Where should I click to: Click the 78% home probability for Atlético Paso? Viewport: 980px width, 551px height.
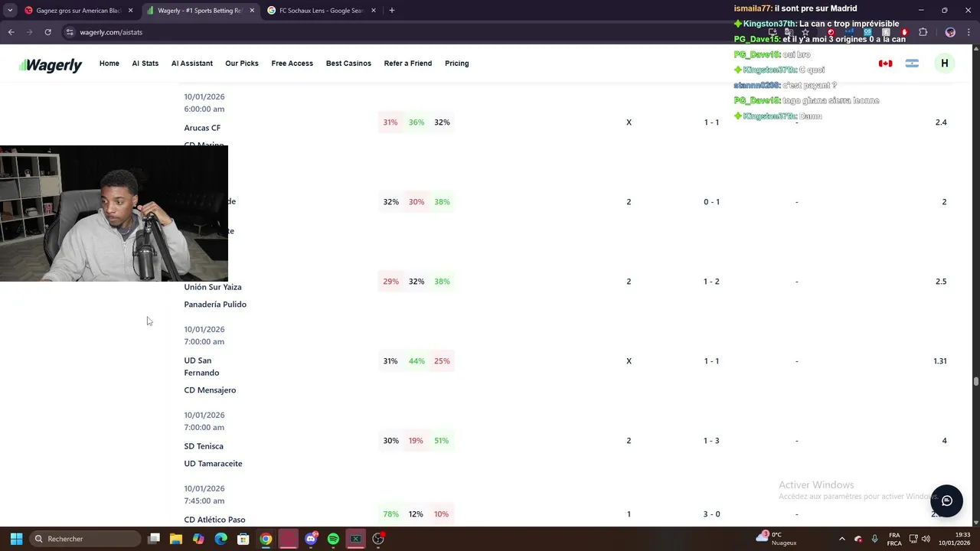tap(390, 514)
